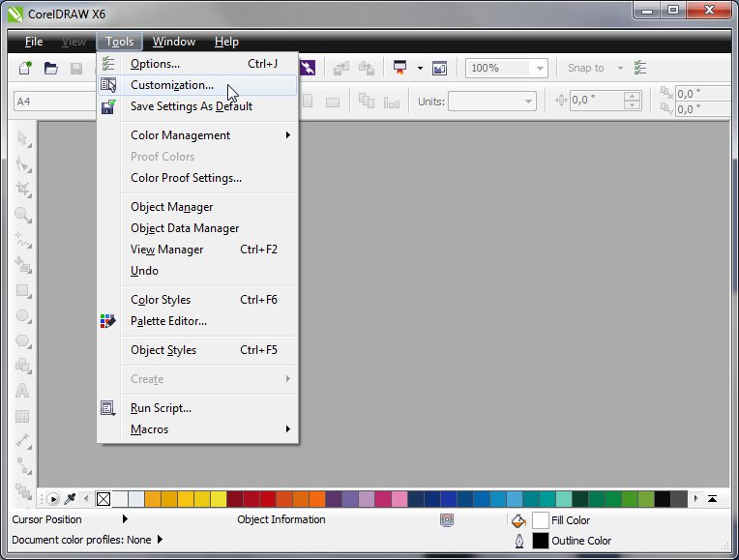Select the Text tool in toolbox
The image size is (739, 560).
tap(22, 391)
